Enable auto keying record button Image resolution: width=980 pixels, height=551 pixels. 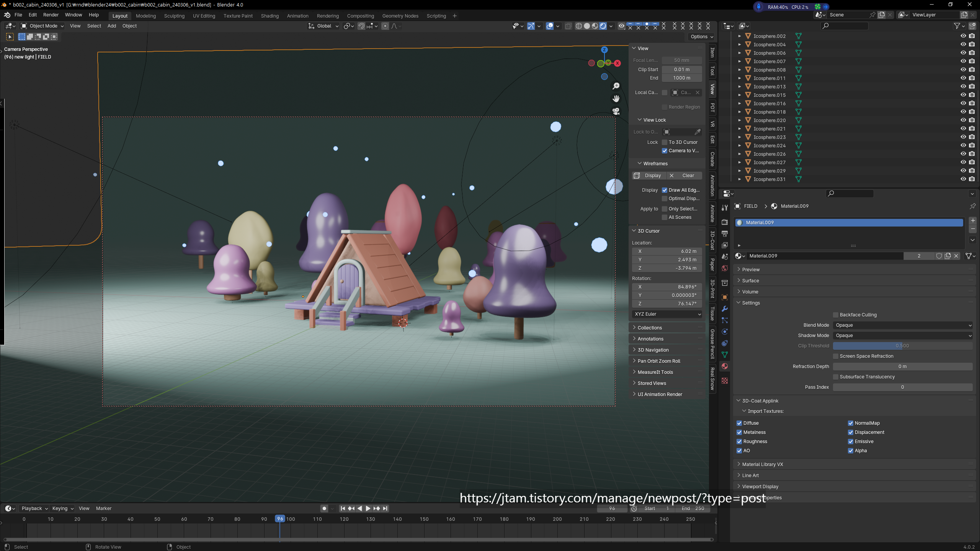pos(324,509)
